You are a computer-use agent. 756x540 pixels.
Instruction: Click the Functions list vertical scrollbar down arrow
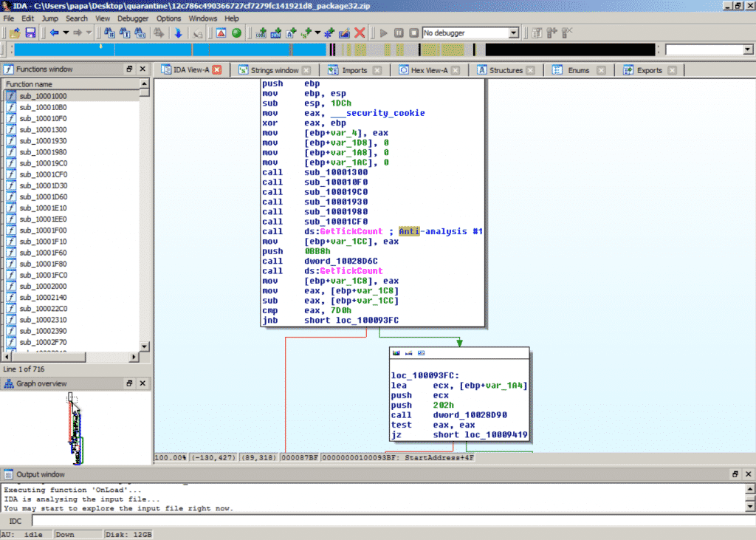tap(144, 346)
